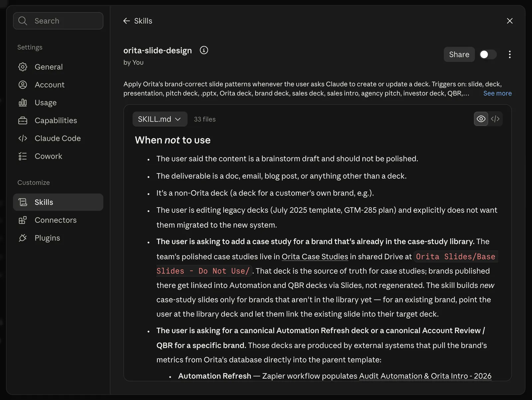Click the 'Automation Refresh' bold label
This screenshot has height=400, width=532.
pyautogui.click(x=214, y=376)
